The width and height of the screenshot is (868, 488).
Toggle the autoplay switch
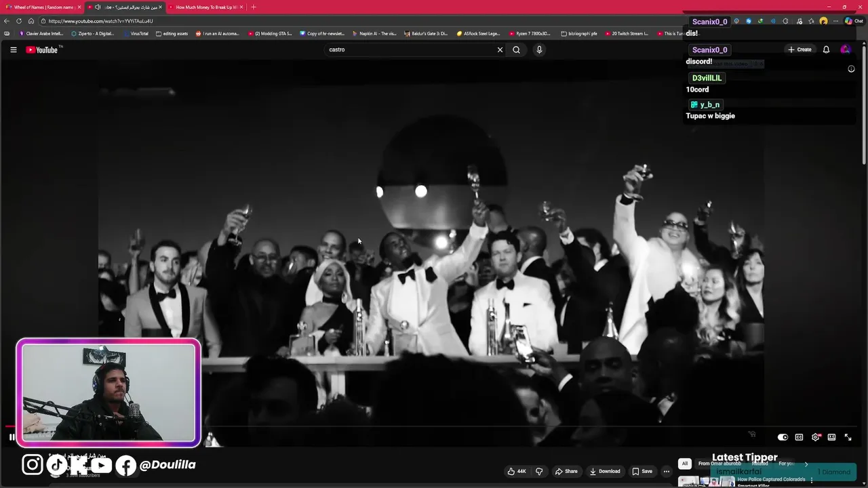click(x=783, y=437)
